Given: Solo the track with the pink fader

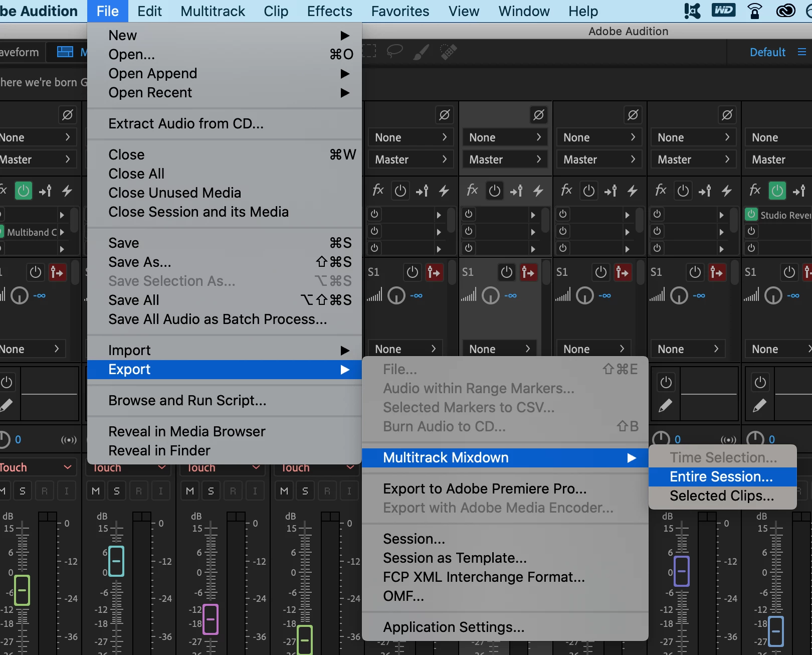Looking at the screenshot, I should 211,491.
